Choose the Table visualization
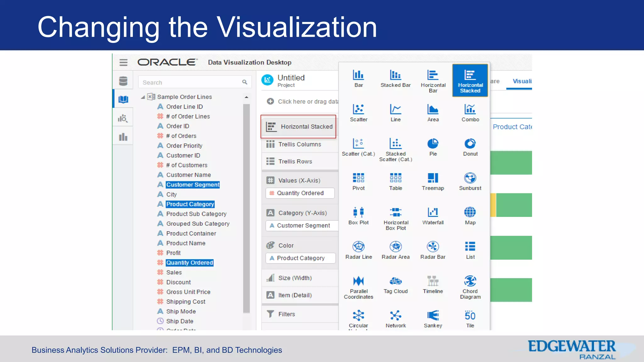The image size is (644, 362). (396, 181)
